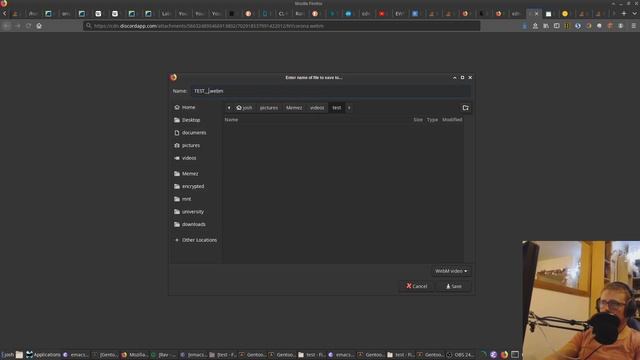Select downloads bookmark in the sidebar
Image resolution: width=640 pixels, height=360 pixels.
coord(195,224)
